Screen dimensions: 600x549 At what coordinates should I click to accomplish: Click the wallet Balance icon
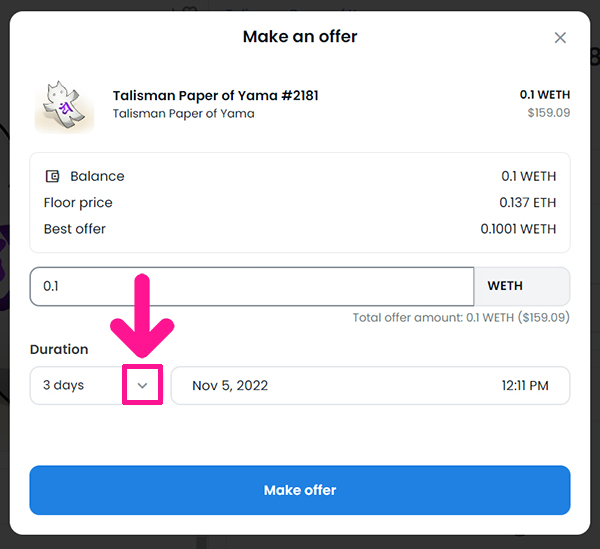click(x=52, y=176)
